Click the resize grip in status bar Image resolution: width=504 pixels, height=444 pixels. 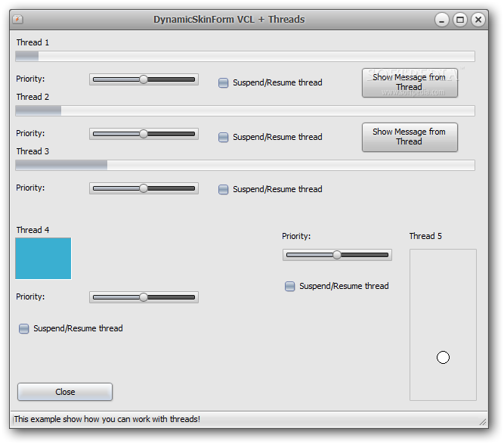(482, 422)
